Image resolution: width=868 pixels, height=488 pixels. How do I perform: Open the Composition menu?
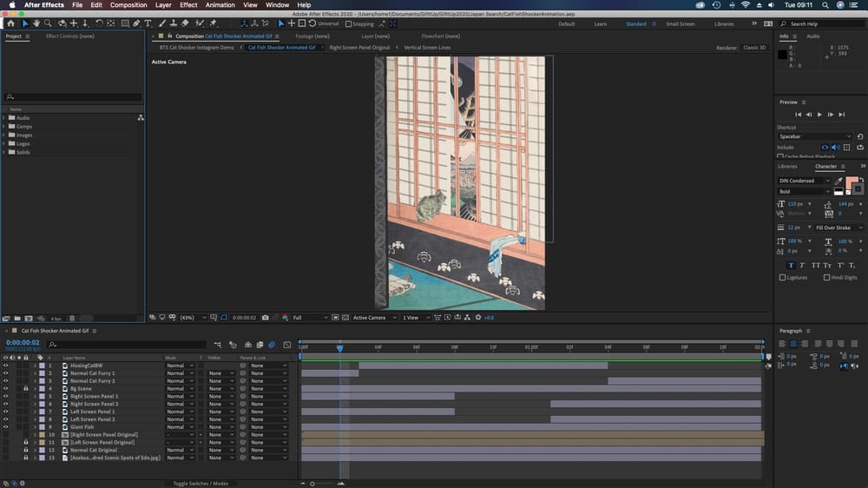click(128, 5)
